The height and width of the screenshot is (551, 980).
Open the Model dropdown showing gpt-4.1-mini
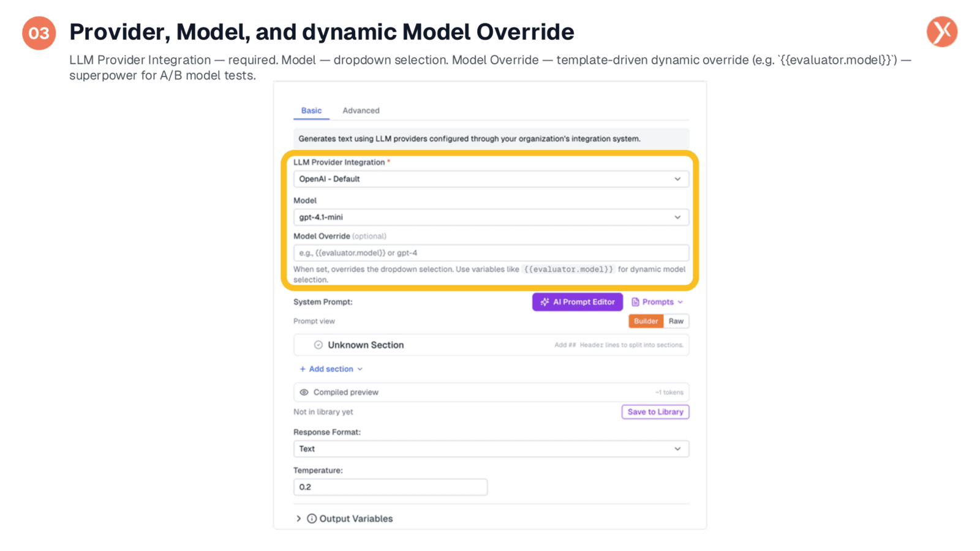[x=491, y=217]
